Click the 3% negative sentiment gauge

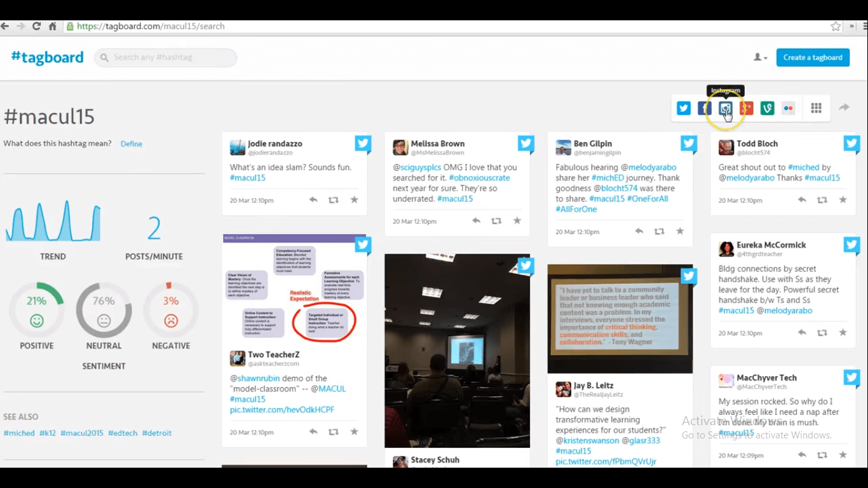(171, 310)
